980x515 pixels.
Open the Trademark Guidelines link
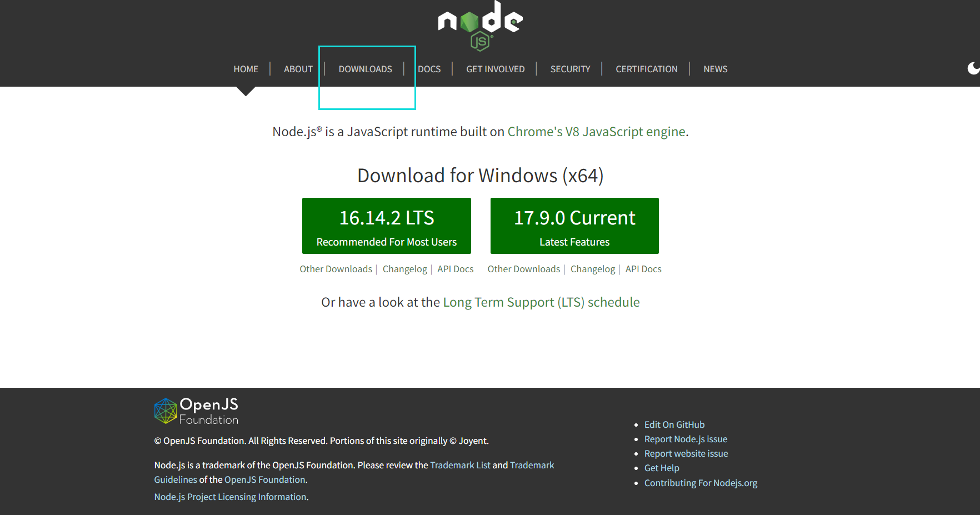click(532, 465)
